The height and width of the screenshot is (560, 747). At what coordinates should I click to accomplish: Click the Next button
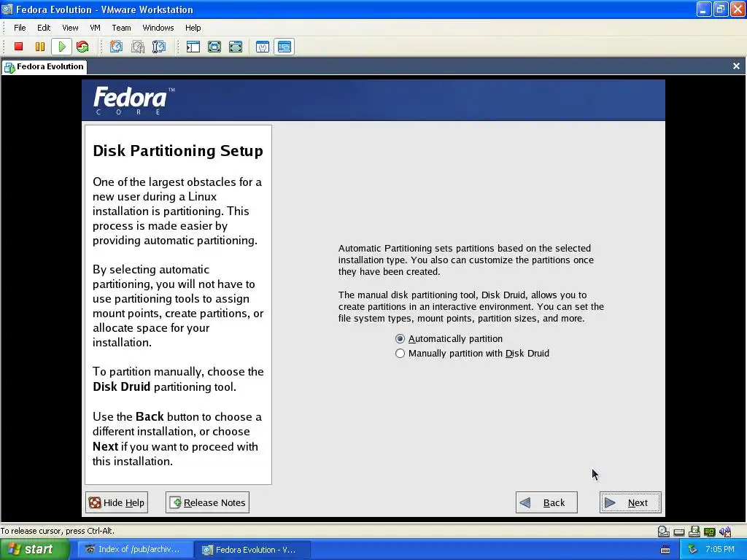click(x=630, y=503)
